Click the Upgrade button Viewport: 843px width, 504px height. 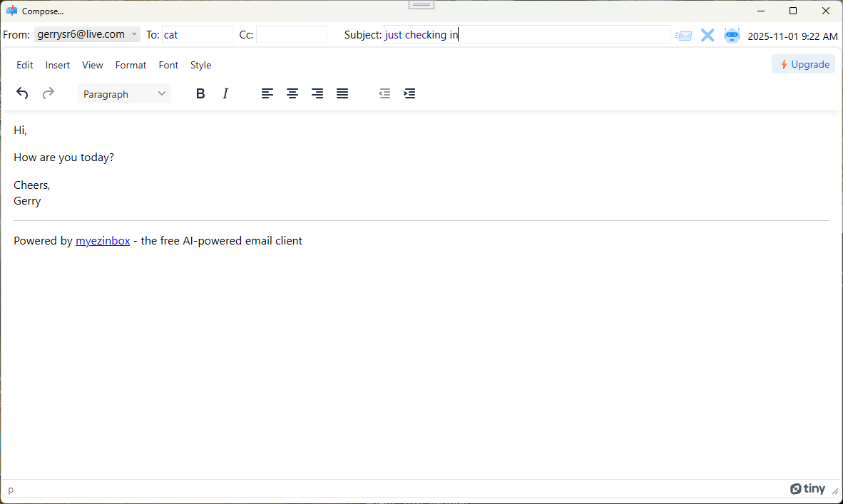click(x=803, y=63)
